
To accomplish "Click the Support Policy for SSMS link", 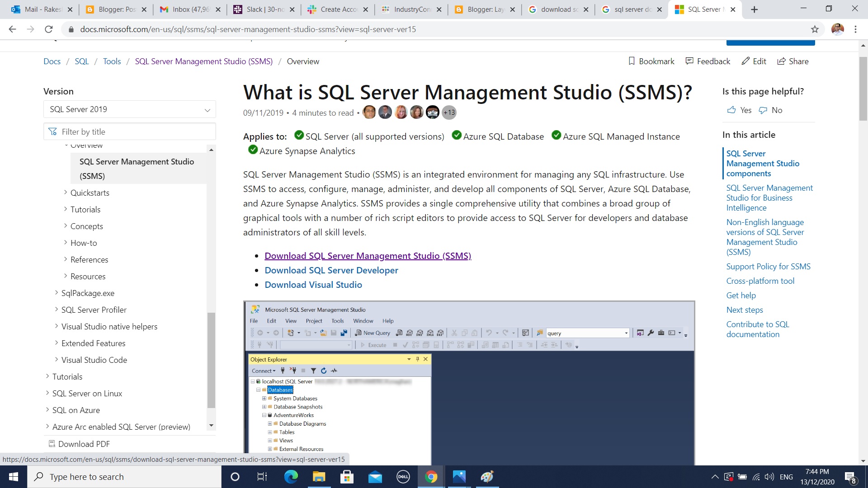I will pyautogui.click(x=768, y=266).
